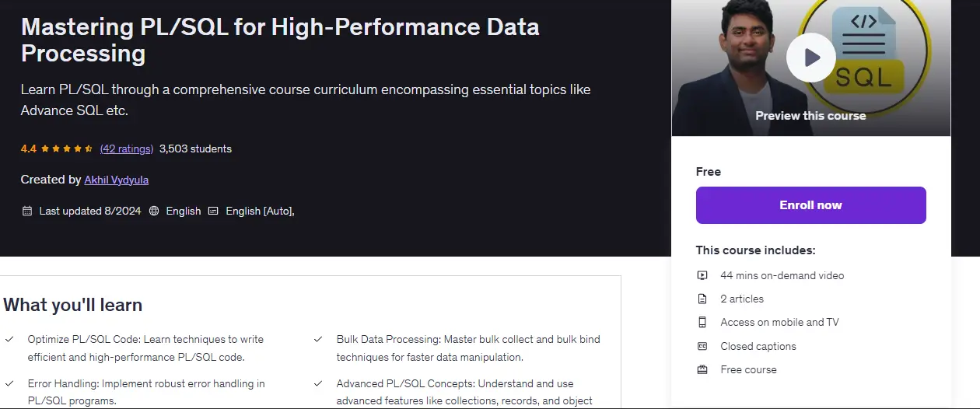Click the checkmark beside Advanced PL/SQL Concepts
Viewport: 980px width, 409px height.
[318, 384]
